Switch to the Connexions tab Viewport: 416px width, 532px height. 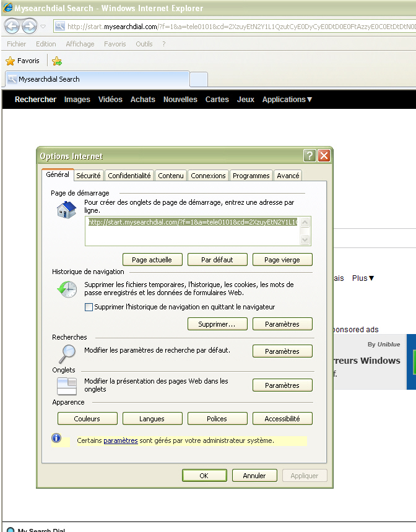pyautogui.click(x=208, y=176)
